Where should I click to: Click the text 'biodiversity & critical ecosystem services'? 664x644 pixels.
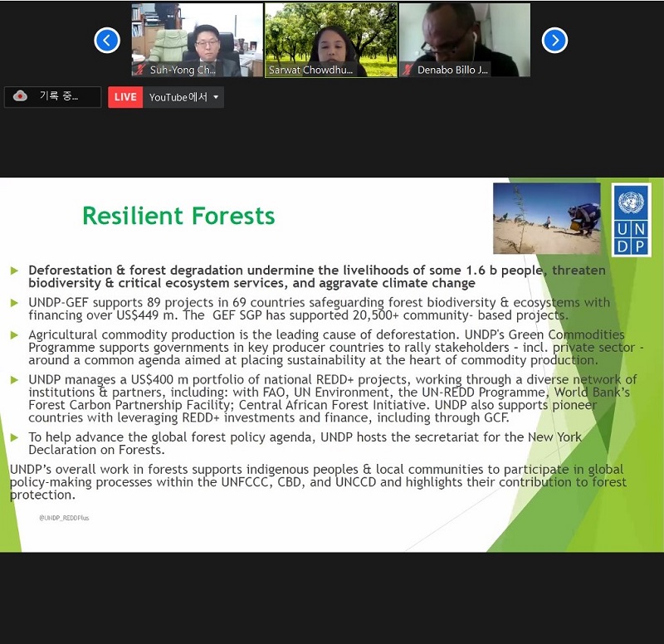158,283
